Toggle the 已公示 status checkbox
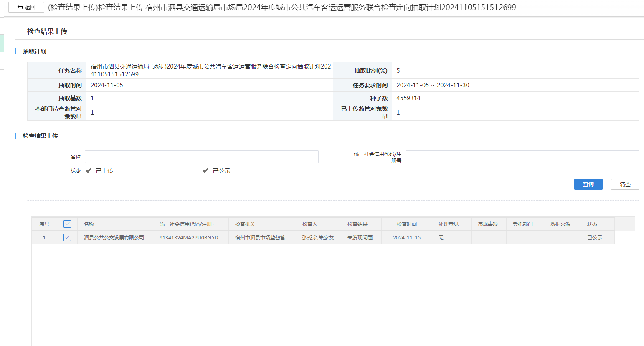The width and height of the screenshot is (644, 346). (x=205, y=170)
